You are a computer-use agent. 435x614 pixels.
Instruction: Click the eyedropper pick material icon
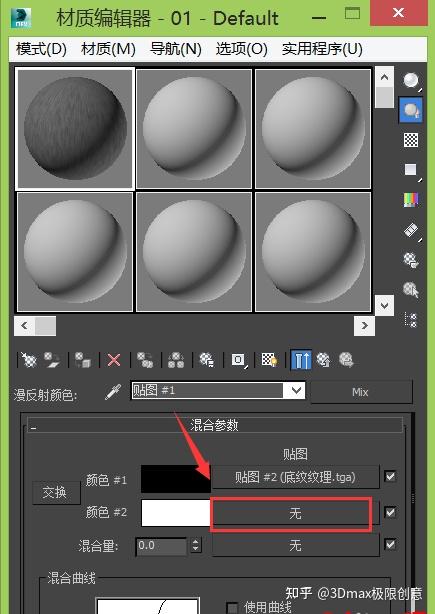coord(113,392)
